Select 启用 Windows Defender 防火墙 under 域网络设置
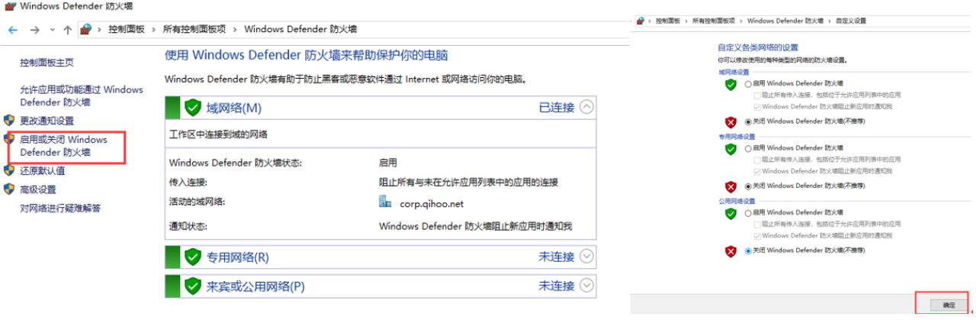 click(748, 83)
